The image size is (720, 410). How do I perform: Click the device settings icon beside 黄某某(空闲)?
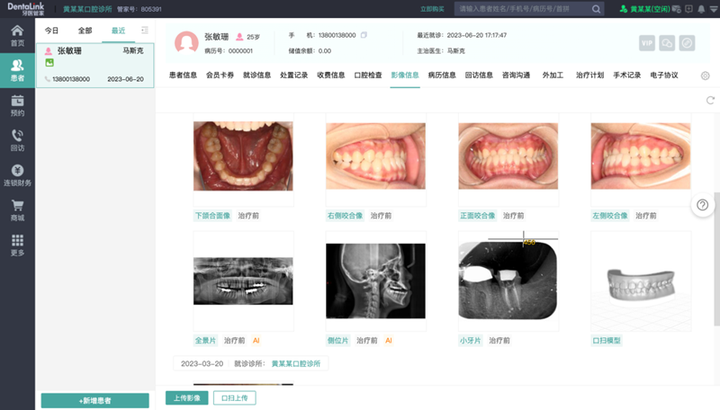click(676, 9)
